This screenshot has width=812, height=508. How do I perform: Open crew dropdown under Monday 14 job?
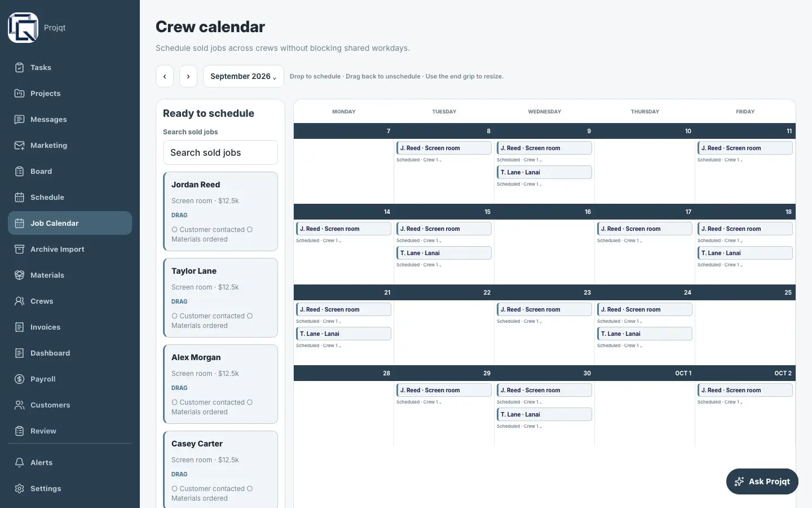pos(319,240)
